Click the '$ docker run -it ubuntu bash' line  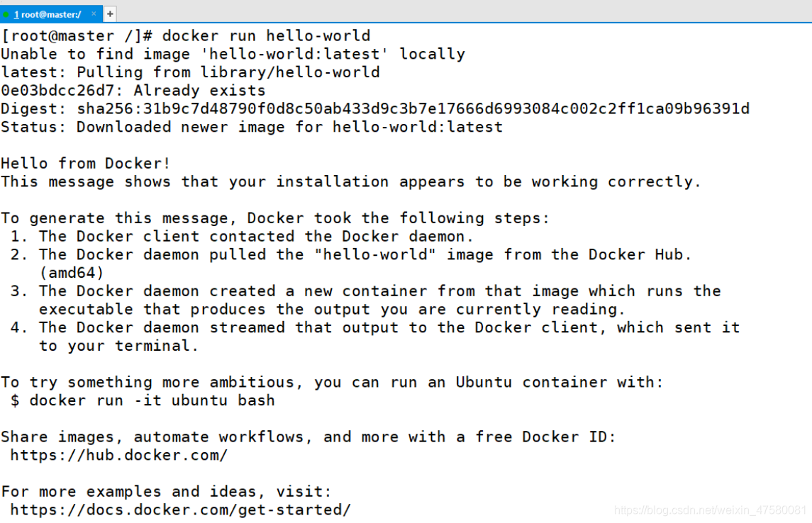pyautogui.click(x=143, y=401)
